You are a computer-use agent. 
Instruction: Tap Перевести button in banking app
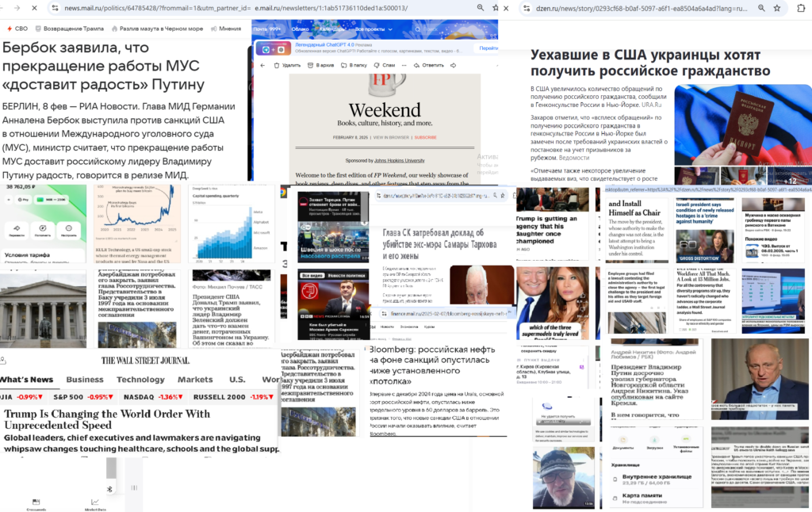pyautogui.click(x=17, y=231)
